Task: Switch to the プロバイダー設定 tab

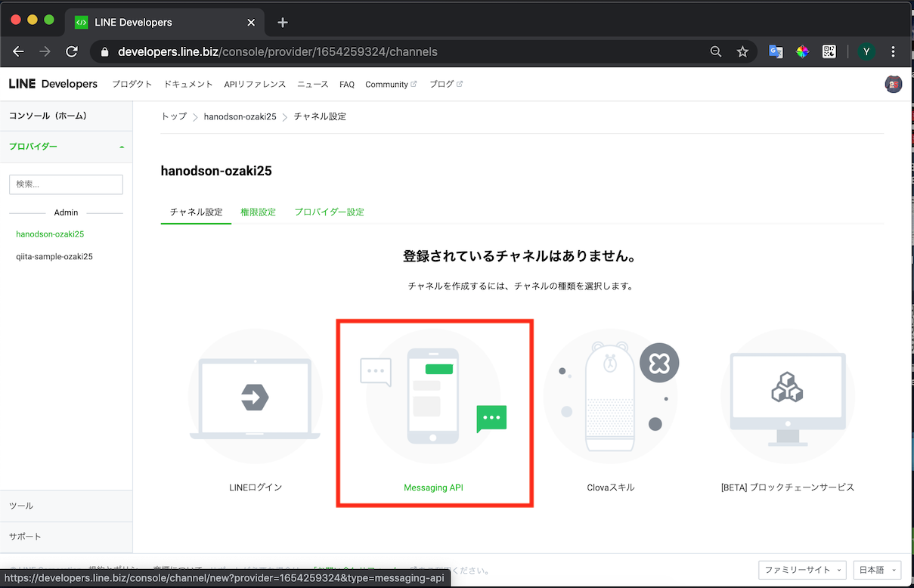Action: coord(330,212)
